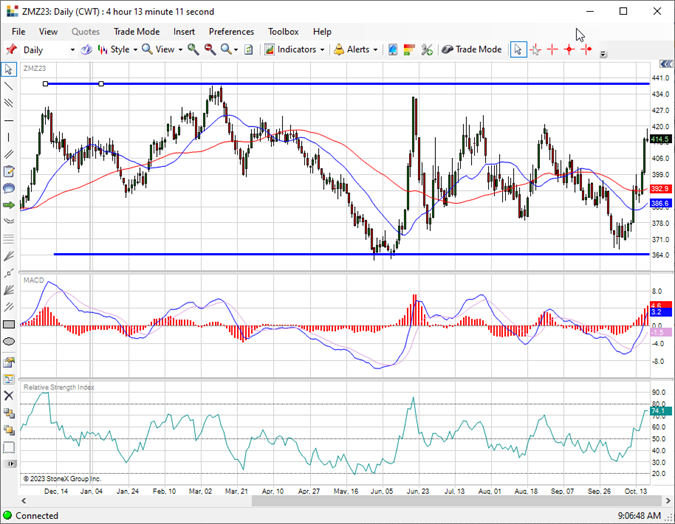Viewport: 675px width, 524px height.
Task: Select the horizontal line tool
Action: pyautogui.click(x=9, y=121)
